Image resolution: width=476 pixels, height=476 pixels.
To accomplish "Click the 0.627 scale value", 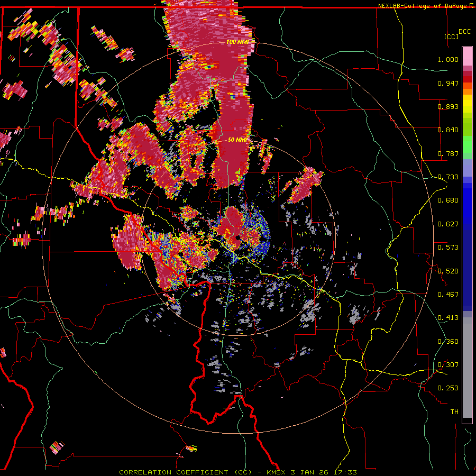I will 448,224.
